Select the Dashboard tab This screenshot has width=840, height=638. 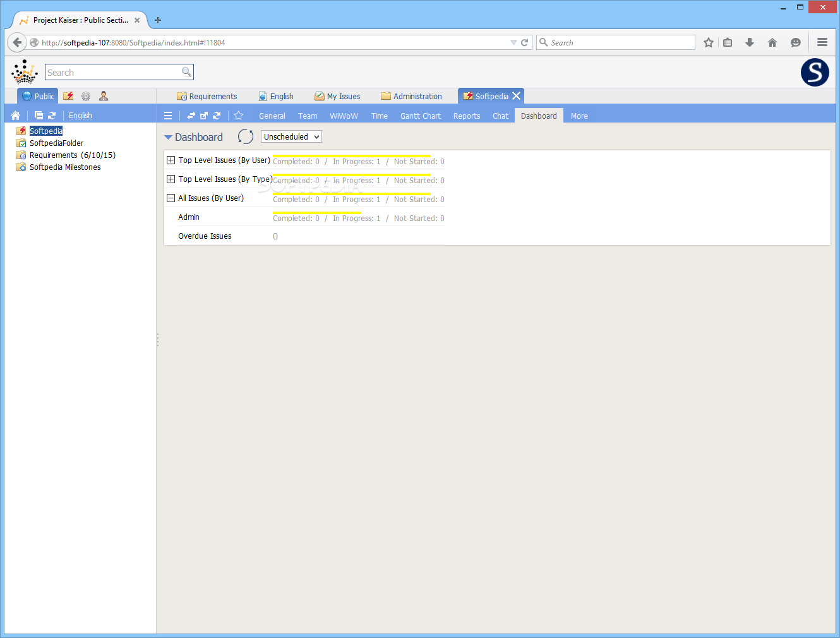539,116
